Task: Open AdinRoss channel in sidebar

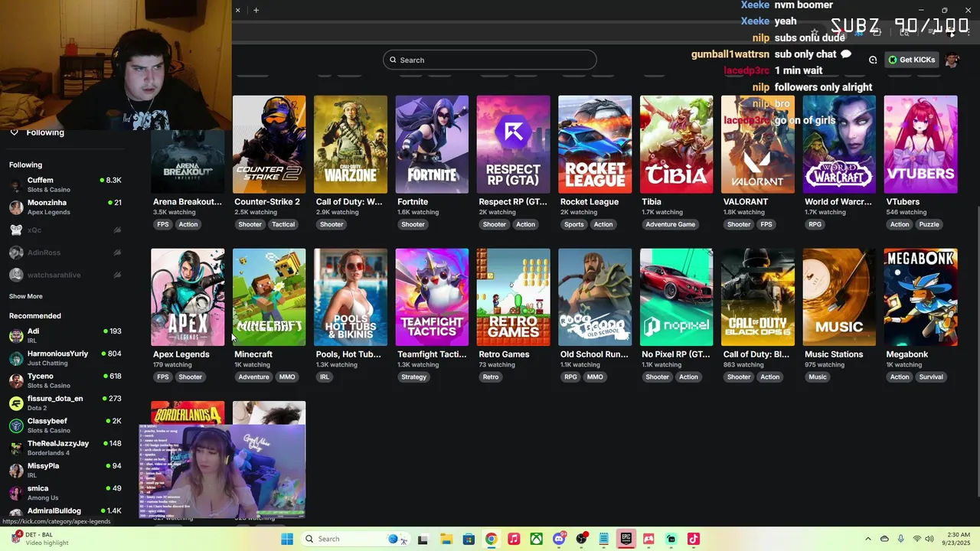Action: 65,253
